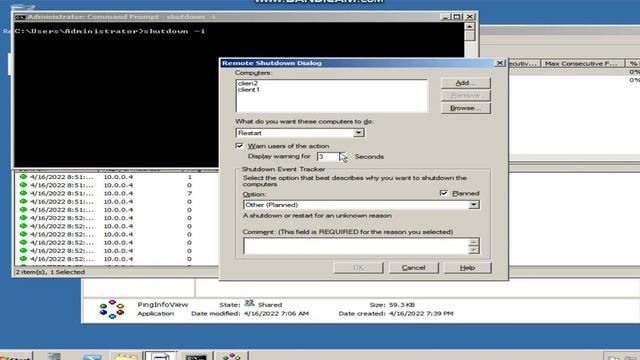640x360 pixels.
Task: Click the Command Prompt title bar icon
Action: coord(20,17)
